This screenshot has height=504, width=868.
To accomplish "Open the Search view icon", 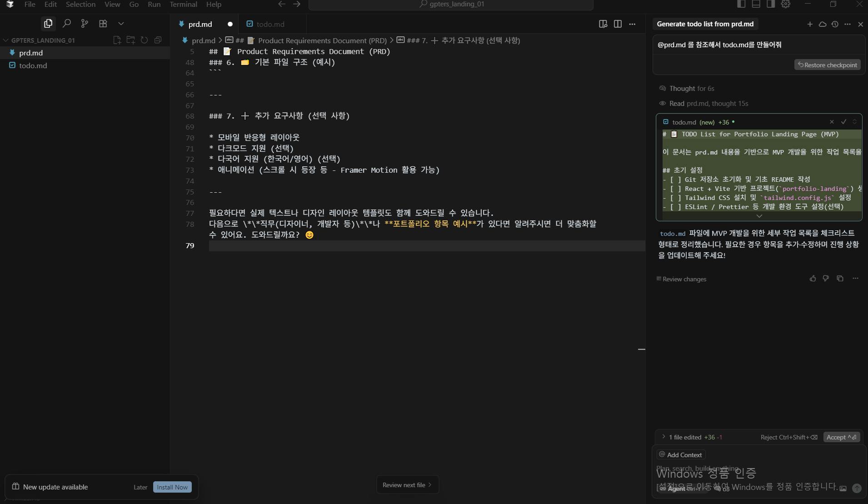I will [x=67, y=23].
